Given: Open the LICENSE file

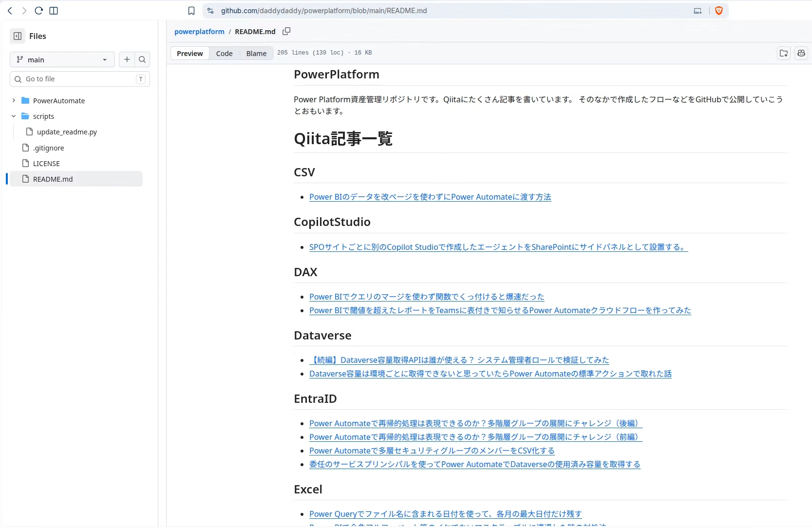Looking at the screenshot, I should point(46,164).
